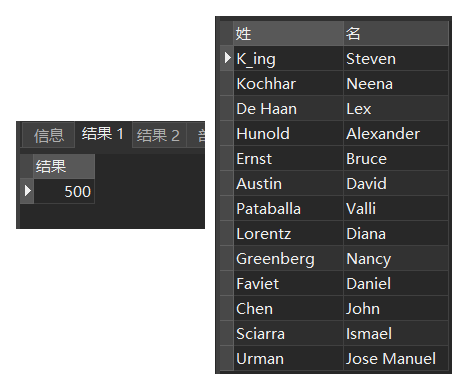Select the K_ing last name cell
Screen dimensions: 467x389
288,58
